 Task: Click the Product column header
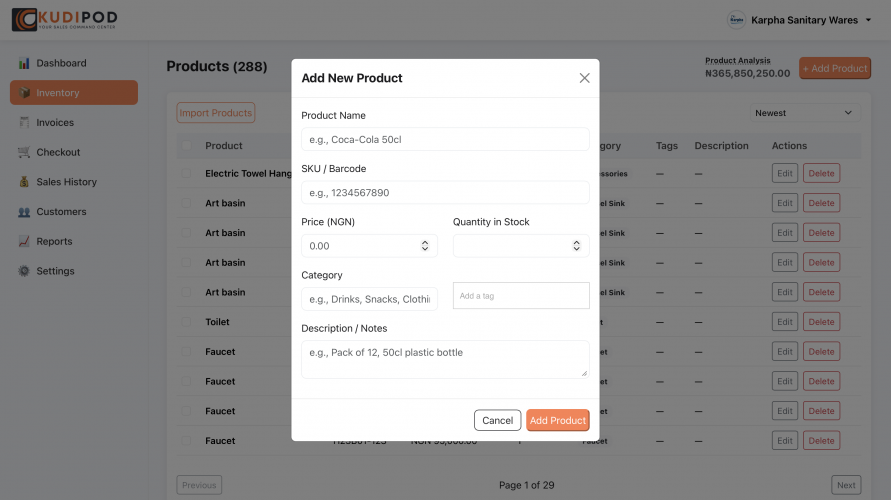pyautogui.click(x=224, y=145)
